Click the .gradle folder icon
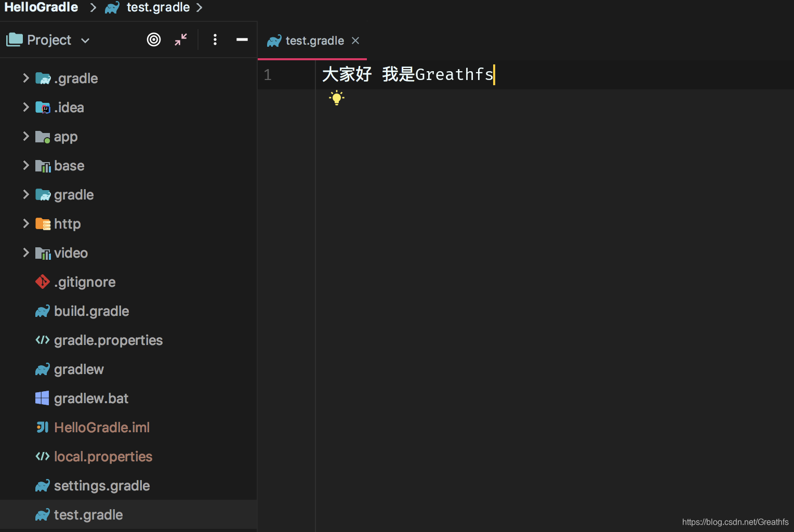Viewport: 794px width, 532px height. [43, 78]
